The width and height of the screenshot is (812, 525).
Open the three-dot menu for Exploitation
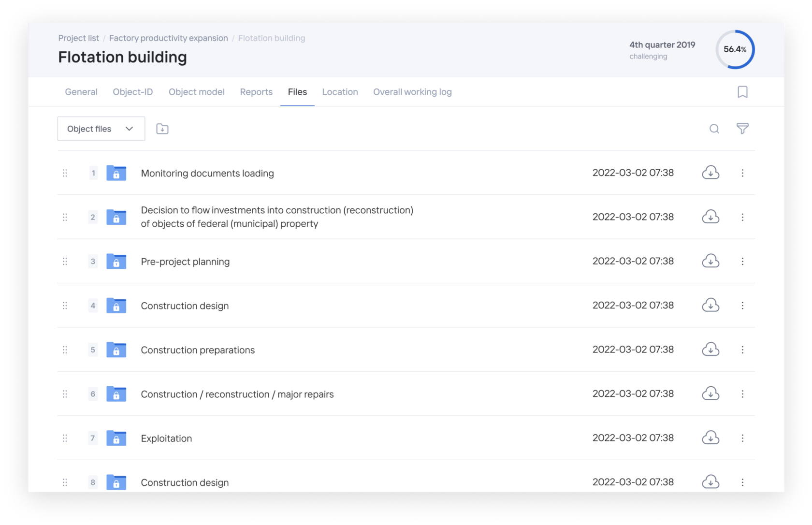tap(742, 438)
